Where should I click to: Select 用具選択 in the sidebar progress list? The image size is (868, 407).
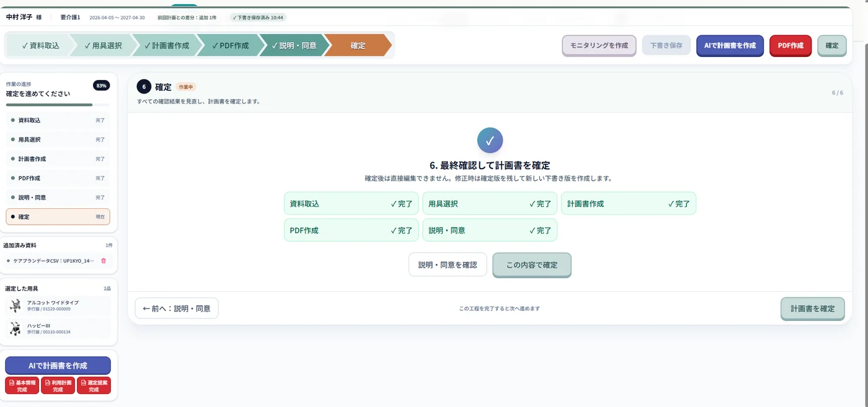click(58, 139)
